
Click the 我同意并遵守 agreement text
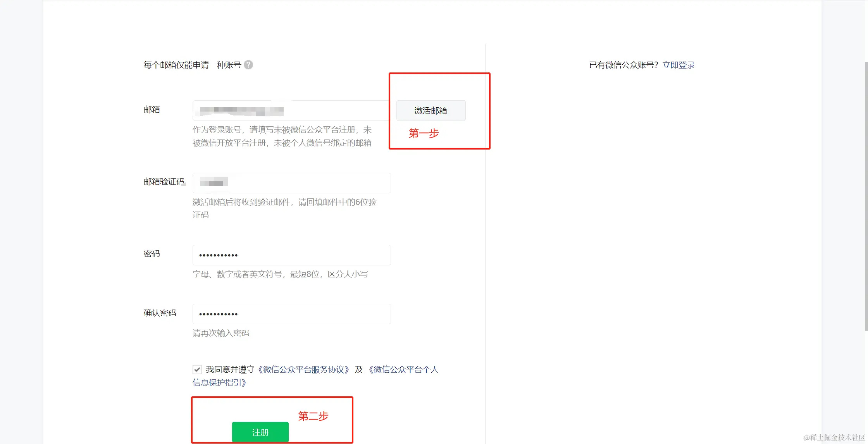(230, 369)
